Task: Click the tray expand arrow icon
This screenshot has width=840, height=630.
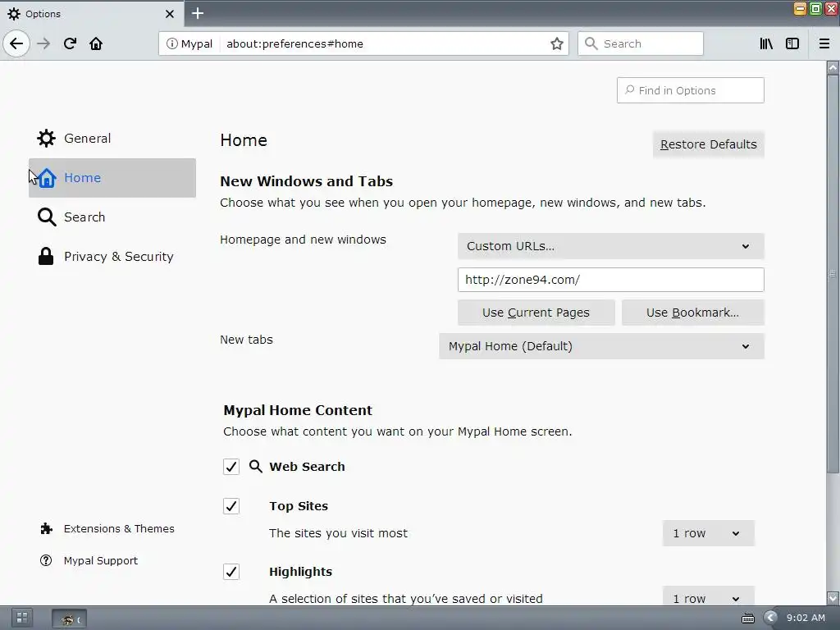Action: click(770, 618)
